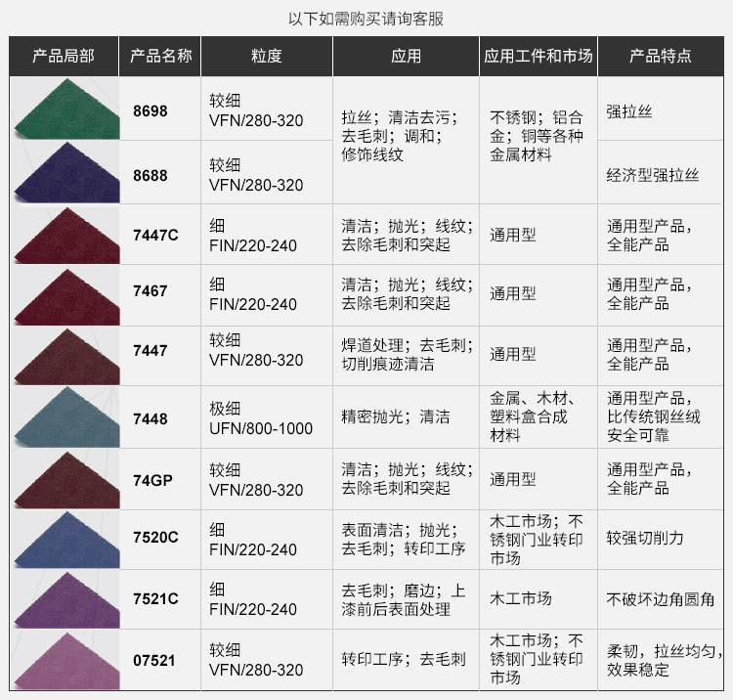Click the maroon 7447C product thumbnail

click(x=65, y=236)
